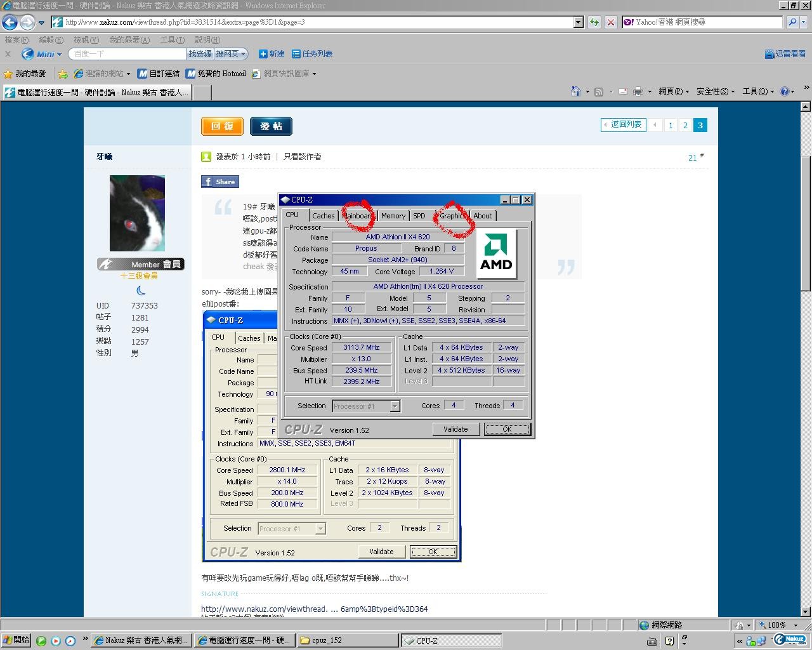Image resolution: width=812 pixels, height=650 pixels.
Task: Switch to cpuz_152 folder in taskbar
Action: pyautogui.click(x=347, y=640)
